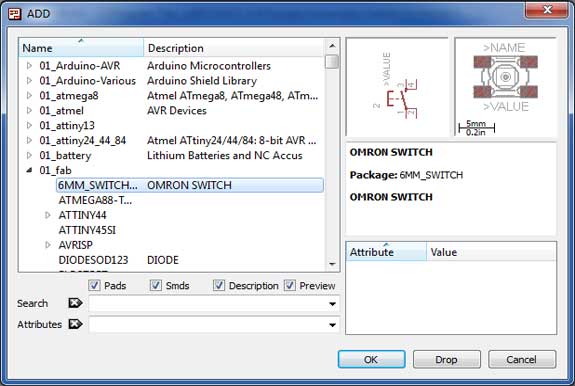Open the Search field dropdown arrow
Screen dimensions: 575x386
pos(332,304)
